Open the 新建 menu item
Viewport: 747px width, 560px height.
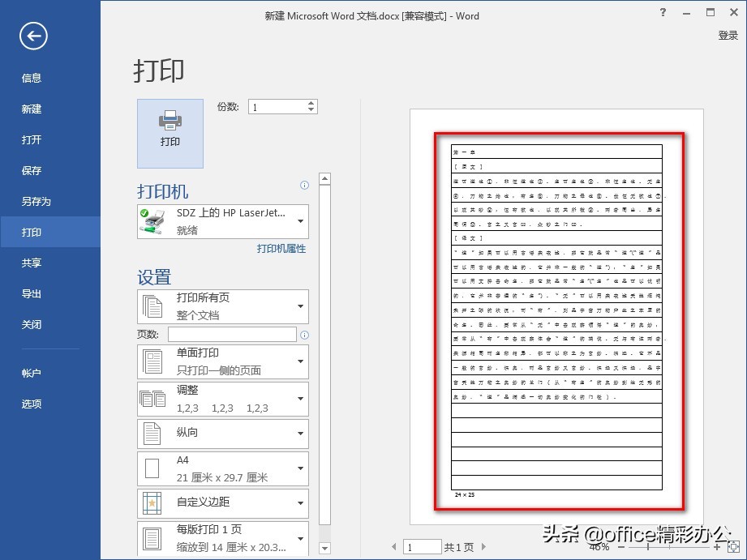click(x=32, y=109)
